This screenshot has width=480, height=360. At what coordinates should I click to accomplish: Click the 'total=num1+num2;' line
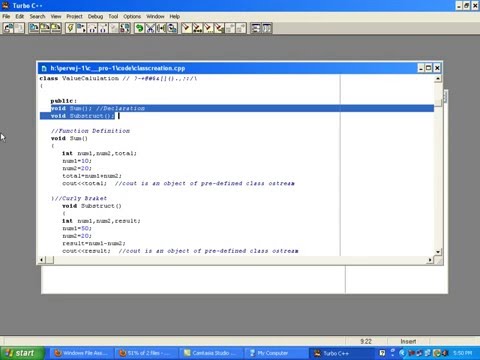tap(92, 176)
